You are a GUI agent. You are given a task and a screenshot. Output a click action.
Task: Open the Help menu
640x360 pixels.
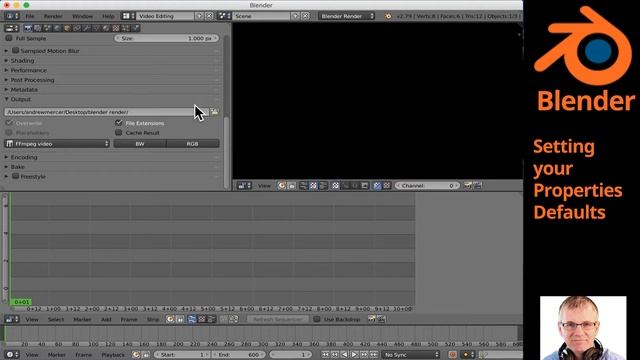[108, 16]
